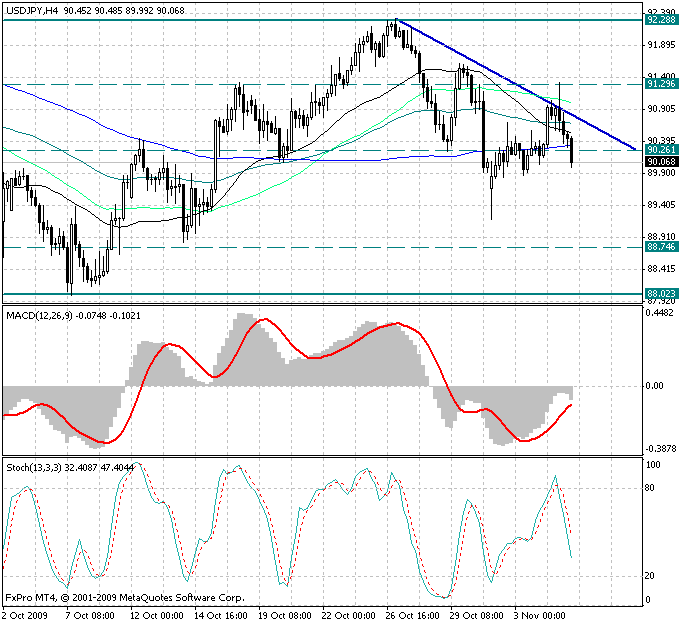
Task: Click the 88.746 price level label
Action: point(661,247)
